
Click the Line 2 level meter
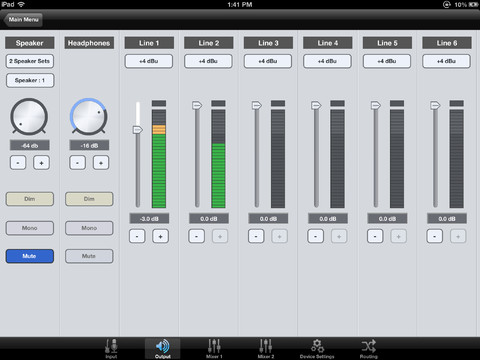[218, 154]
